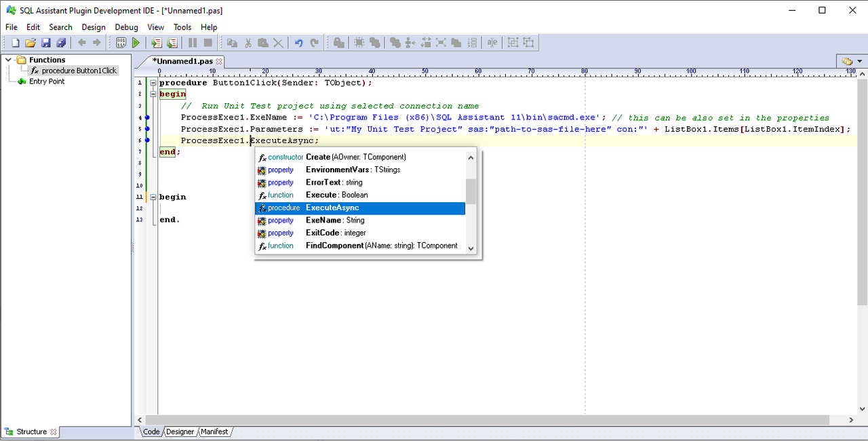Click the Paste clipboard toolbar icon

tap(262, 43)
